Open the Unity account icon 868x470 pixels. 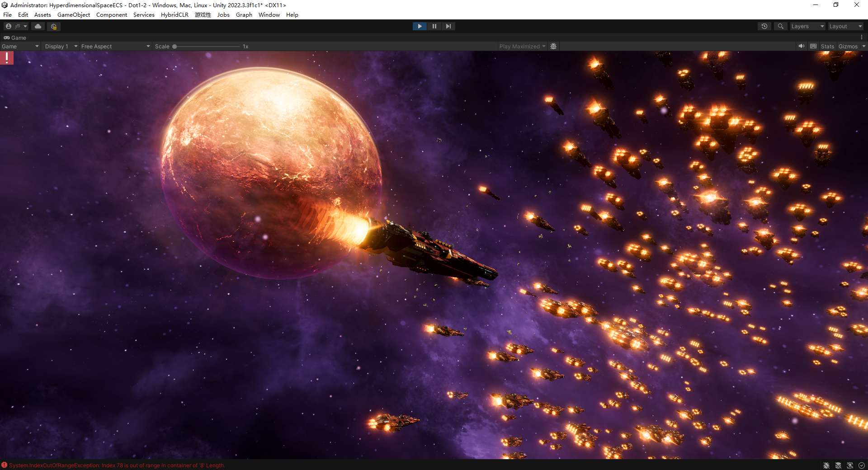[x=9, y=26]
